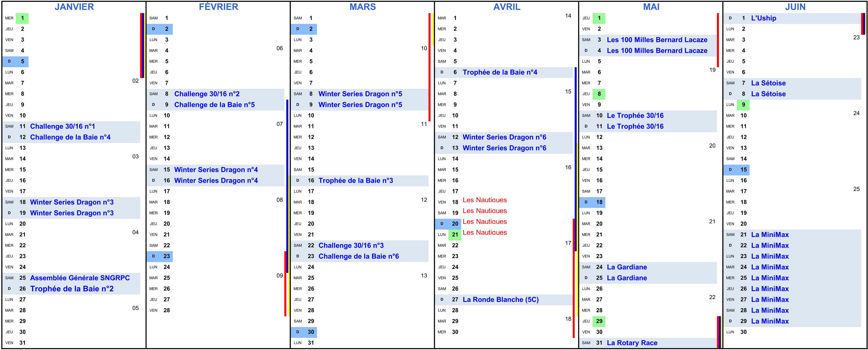
Task: Select blue Sunday cell May 18
Action: click(x=592, y=202)
